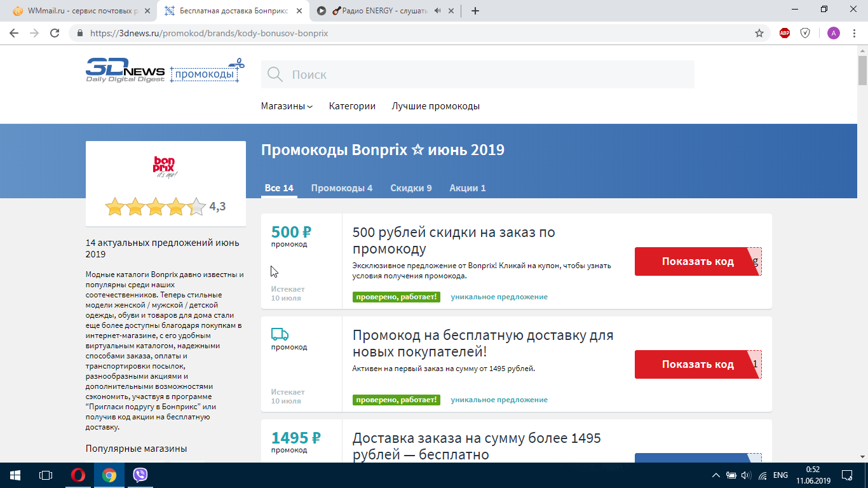Viewport: 868px width, 488px height.
Task: Click the 500 ₽ discount amount
Action: [291, 232]
